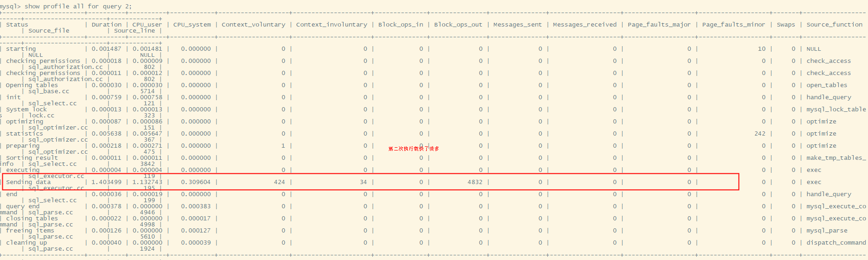This screenshot has height=260, width=868.
Task: Click the Context_voluntary value 424
Action: pos(280,182)
